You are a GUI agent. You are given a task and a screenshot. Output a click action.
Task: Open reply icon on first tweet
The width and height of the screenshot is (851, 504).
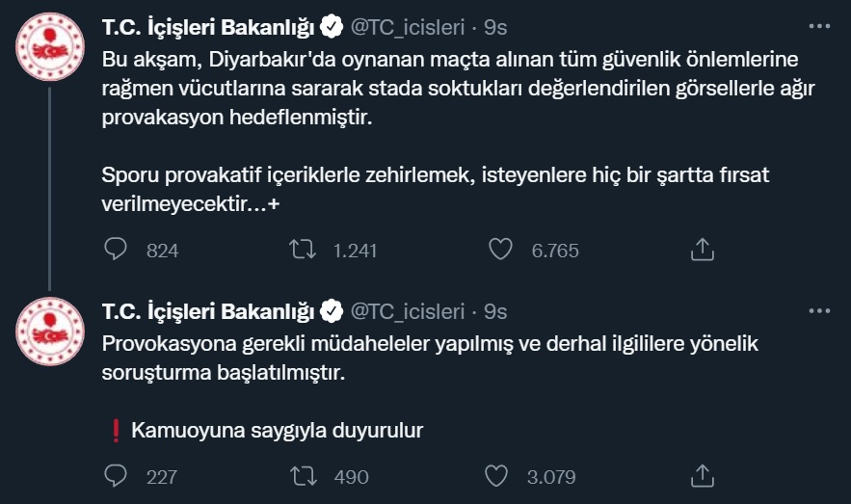(115, 250)
